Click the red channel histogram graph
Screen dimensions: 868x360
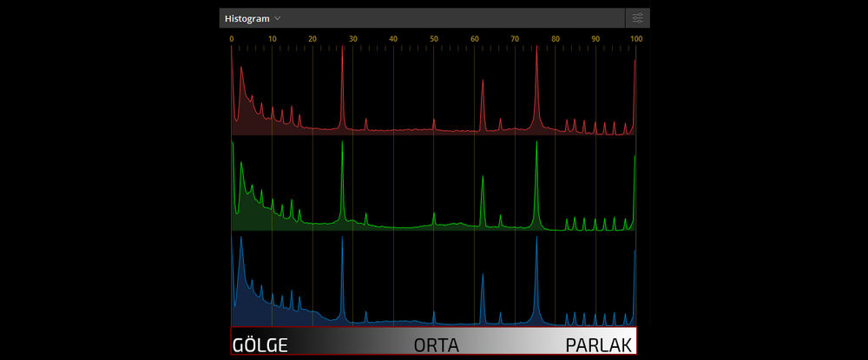coord(433,91)
